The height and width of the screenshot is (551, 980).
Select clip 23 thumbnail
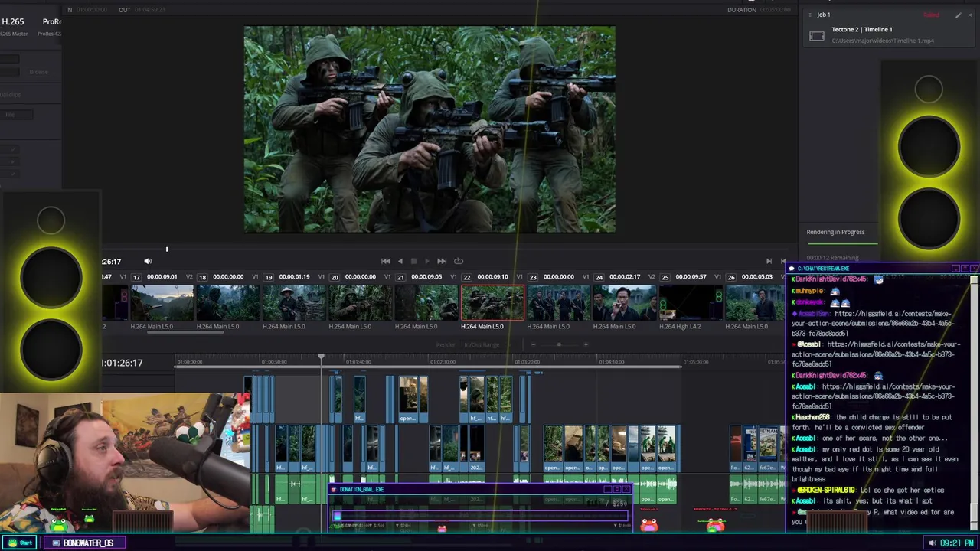click(x=558, y=302)
